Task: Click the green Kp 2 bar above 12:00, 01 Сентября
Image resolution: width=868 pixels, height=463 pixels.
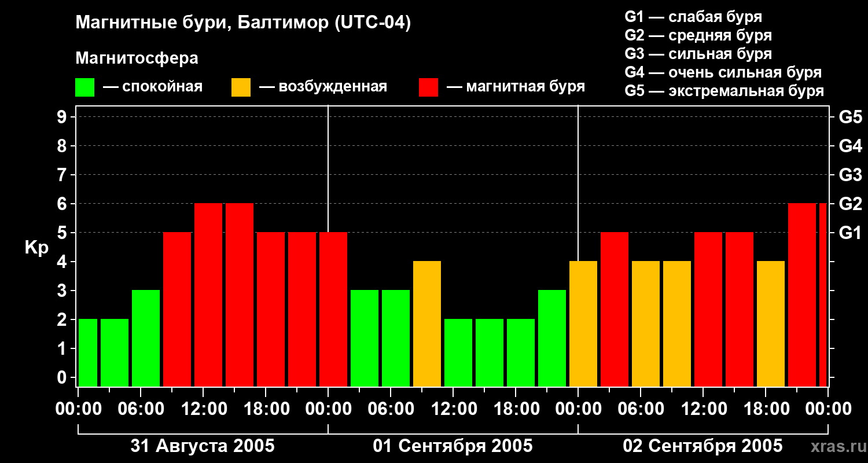Action: click(x=458, y=353)
